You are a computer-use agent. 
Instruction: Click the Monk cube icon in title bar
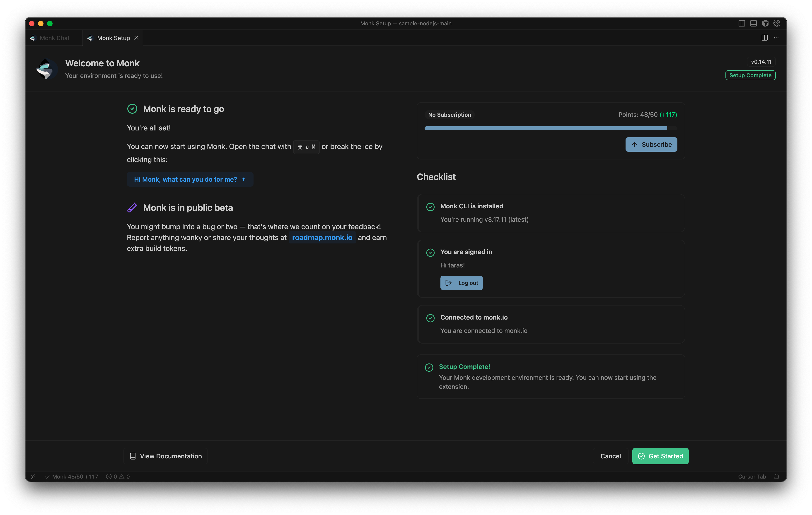click(x=765, y=23)
